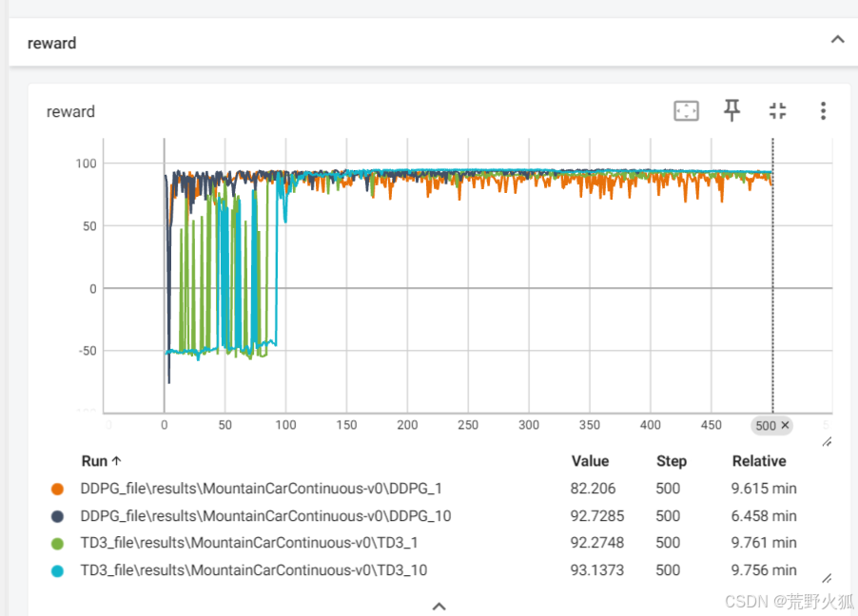Image resolution: width=858 pixels, height=616 pixels.
Task: Click the Value column header
Action: (590, 461)
